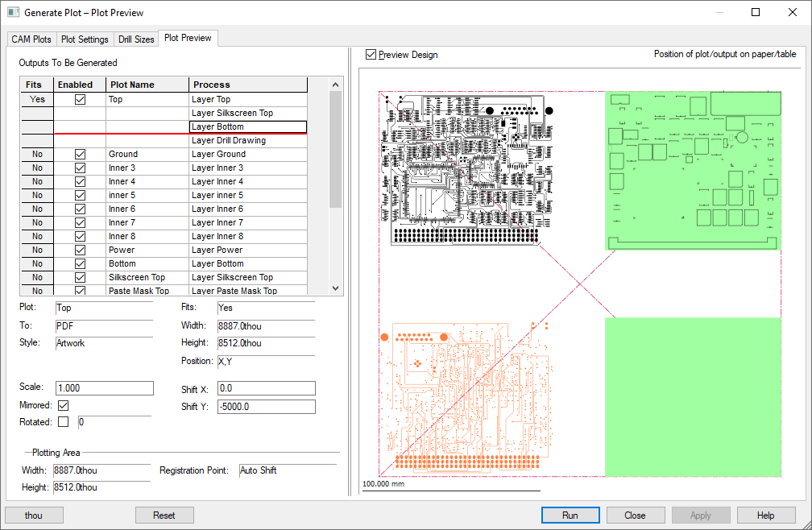Toggle the Preview Design checkbox
The height and width of the screenshot is (530, 812).
[x=371, y=55]
